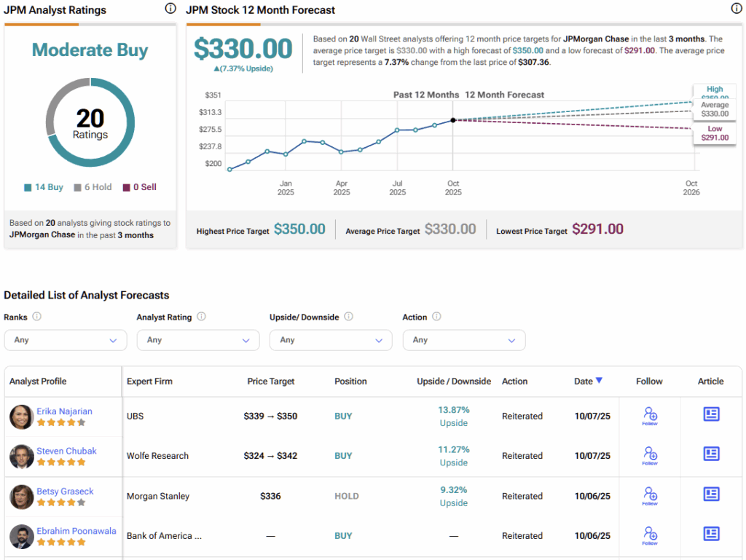
Task: Open Erika Najarian's analyst profile link
Action: pos(64,411)
